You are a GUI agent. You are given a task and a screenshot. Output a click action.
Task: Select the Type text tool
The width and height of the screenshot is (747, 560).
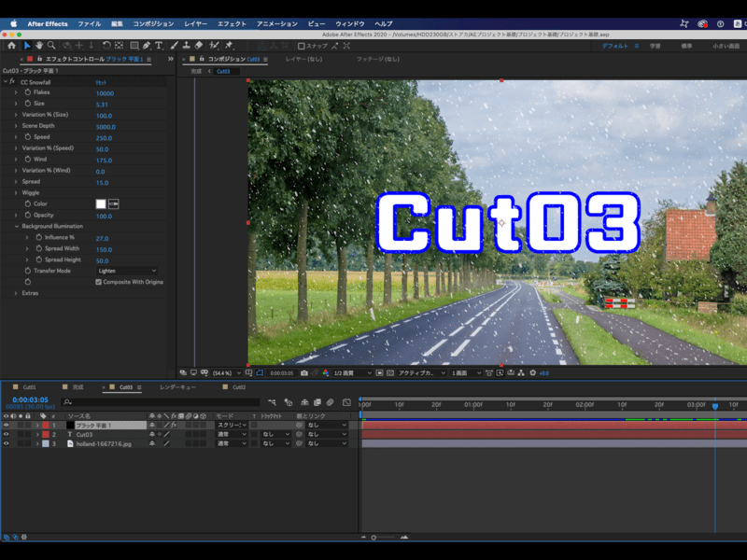point(159,45)
